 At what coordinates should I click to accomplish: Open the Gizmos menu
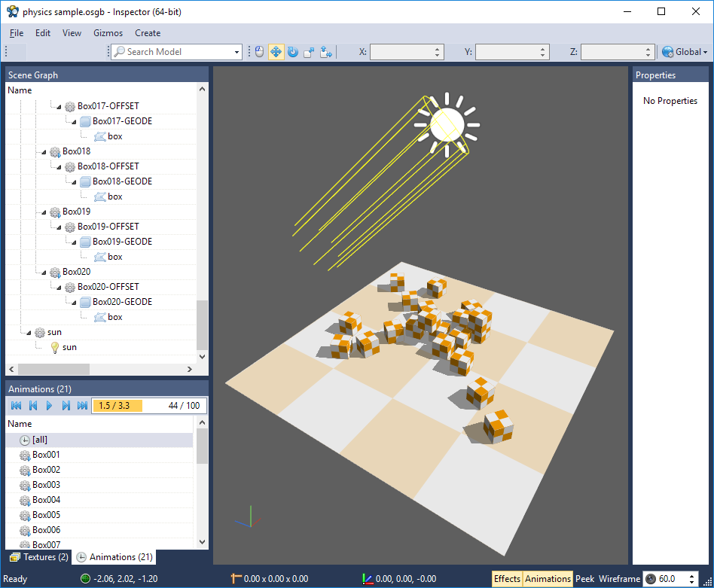click(108, 33)
